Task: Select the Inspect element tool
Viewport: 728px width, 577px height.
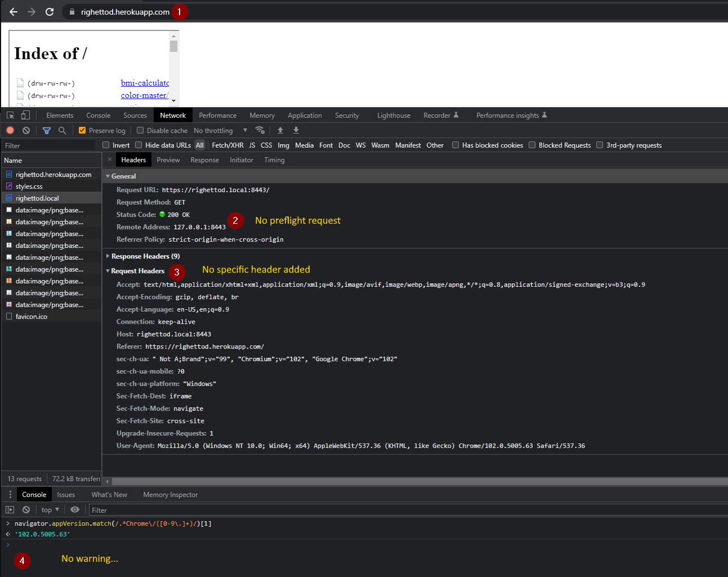Action: tap(10, 114)
